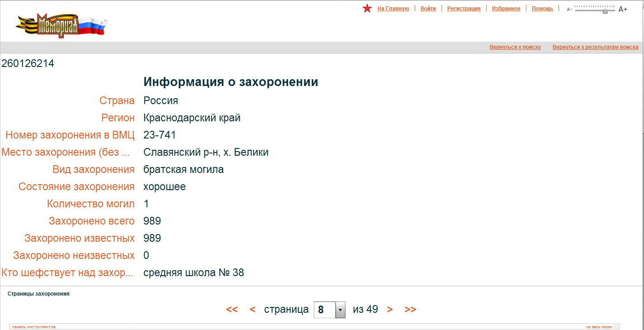Open the page number dropdown arrow
Viewport: 644px width, 330px height.
point(340,310)
